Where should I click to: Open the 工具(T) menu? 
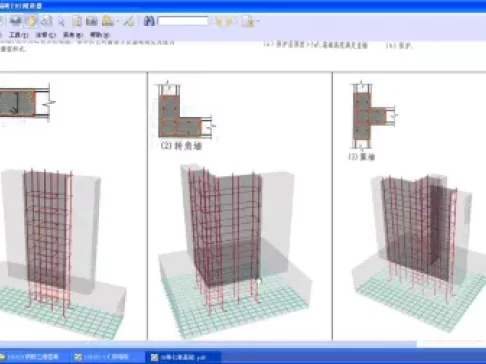pos(19,35)
